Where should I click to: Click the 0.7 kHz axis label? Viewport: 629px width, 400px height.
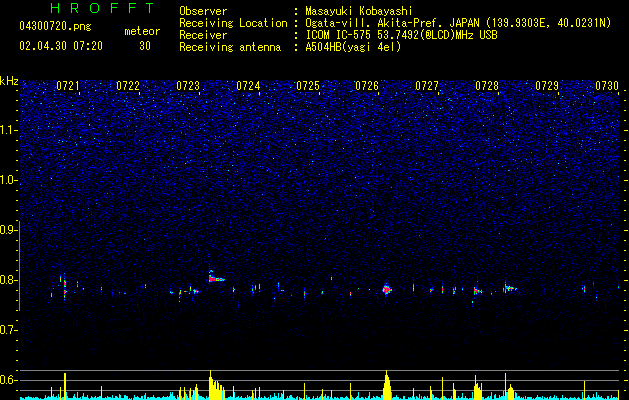click(x=9, y=330)
